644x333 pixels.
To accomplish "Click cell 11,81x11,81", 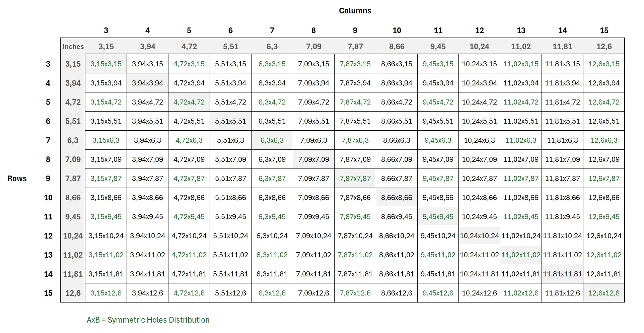I will click(562, 274).
